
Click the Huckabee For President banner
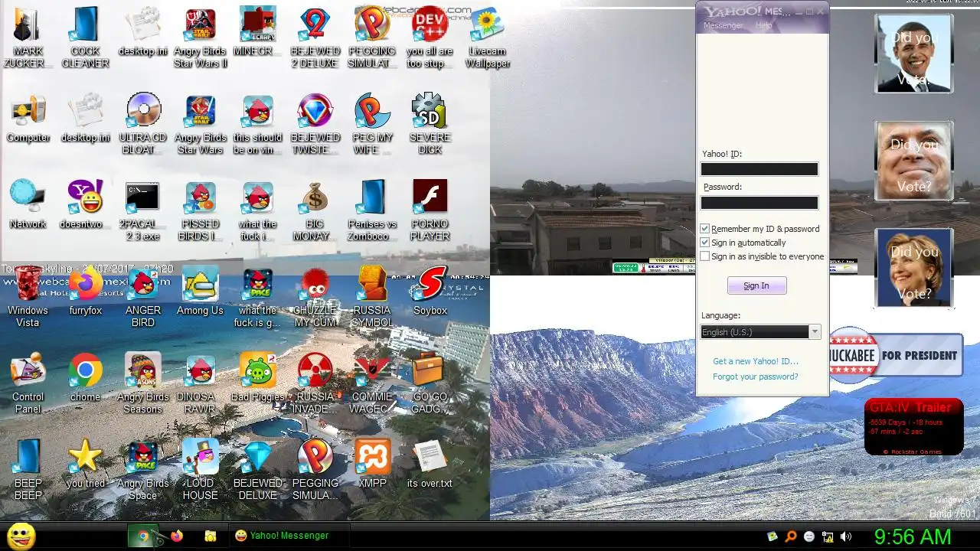pyautogui.click(x=896, y=355)
